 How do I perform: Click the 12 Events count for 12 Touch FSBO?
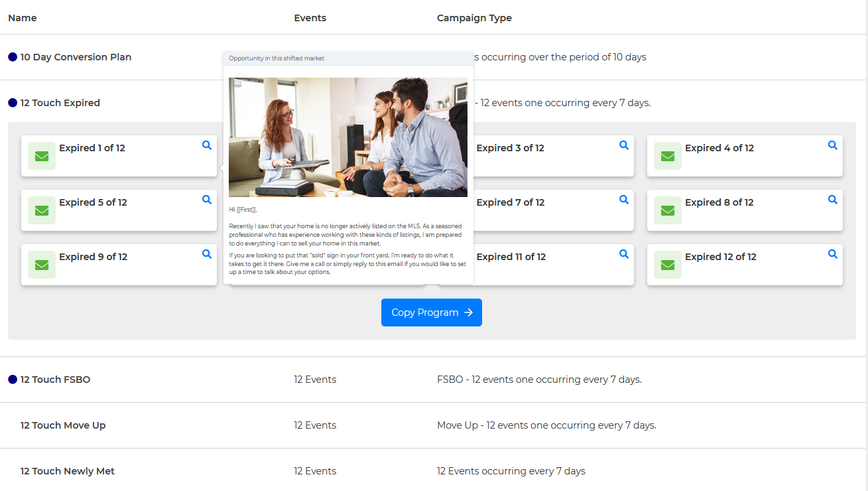(x=315, y=380)
